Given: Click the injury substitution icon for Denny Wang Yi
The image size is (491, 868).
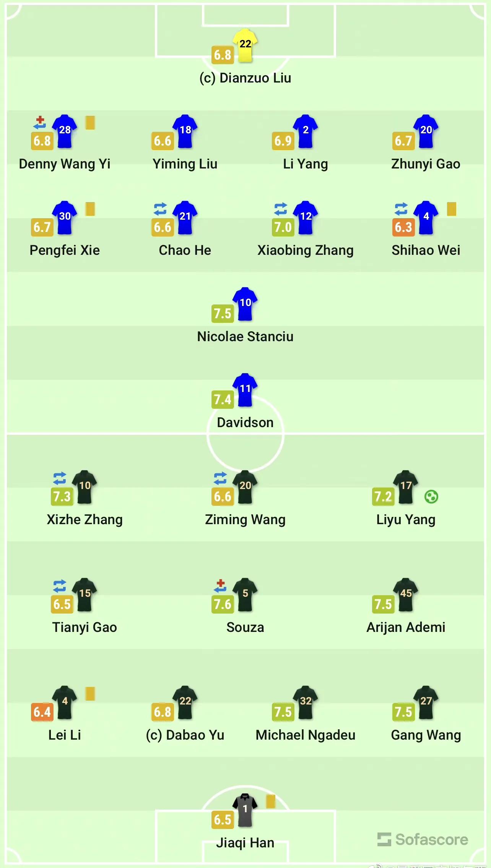Looking at the screenshot, I should pos(40,122).
